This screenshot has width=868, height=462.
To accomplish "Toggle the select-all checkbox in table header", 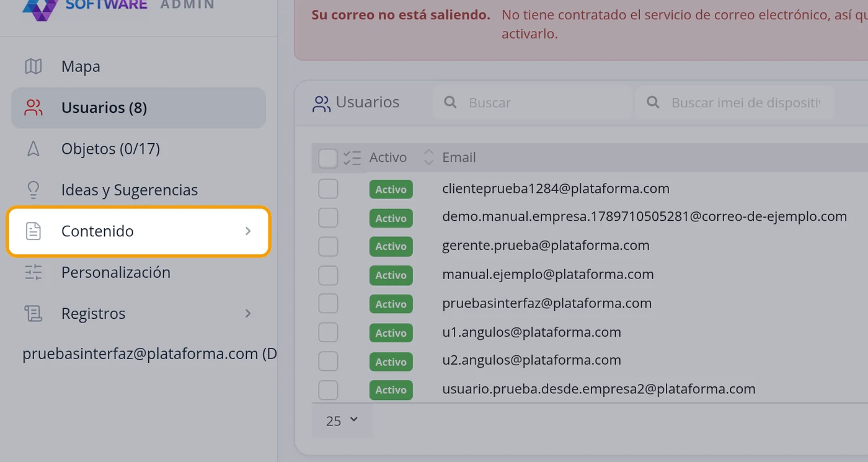I will click(x=328, y=158).
